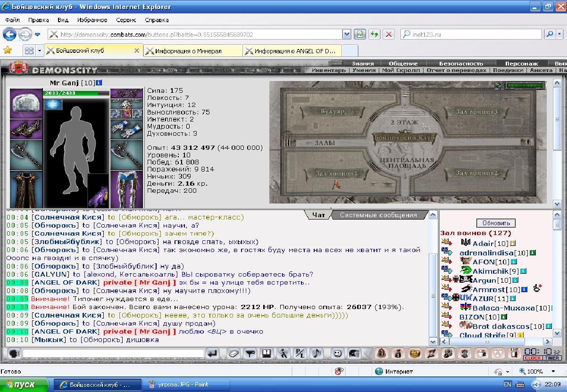The image size is (567, 392).
Task: Click the injury icon beside Armrost
Action: (537, 289)
